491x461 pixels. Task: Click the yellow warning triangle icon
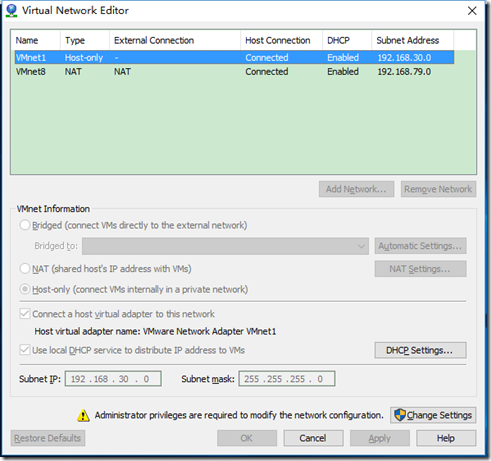(83, 415)
